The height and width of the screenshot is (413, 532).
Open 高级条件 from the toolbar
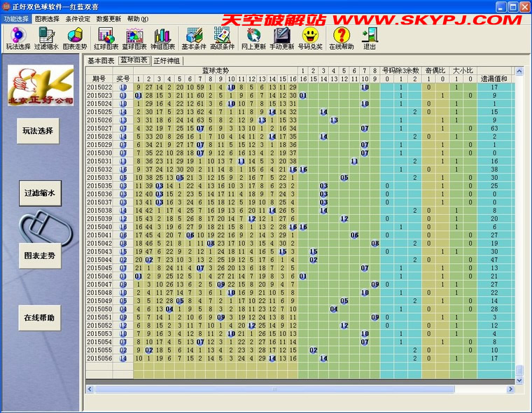click(223, 38)
